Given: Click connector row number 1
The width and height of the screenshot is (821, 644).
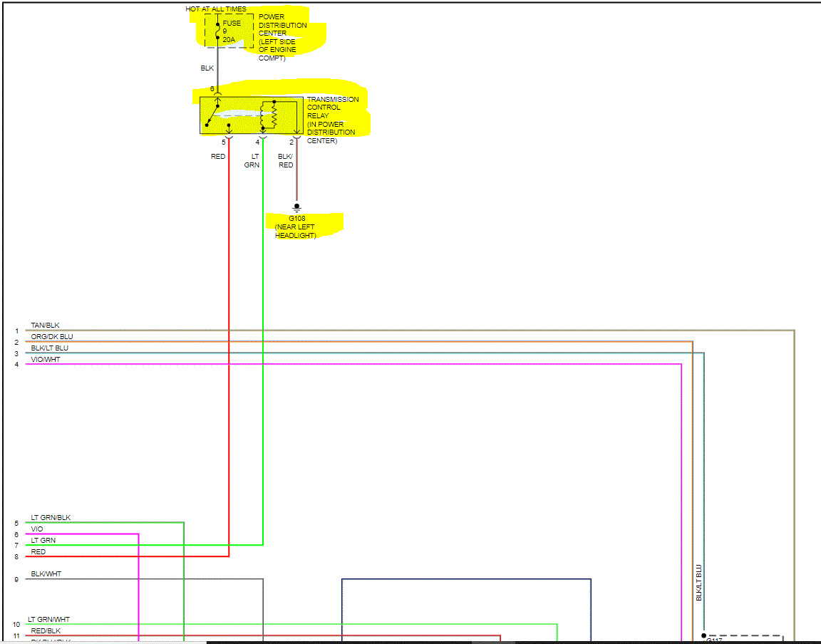Looking at the screenshot, I should [17, 331].
